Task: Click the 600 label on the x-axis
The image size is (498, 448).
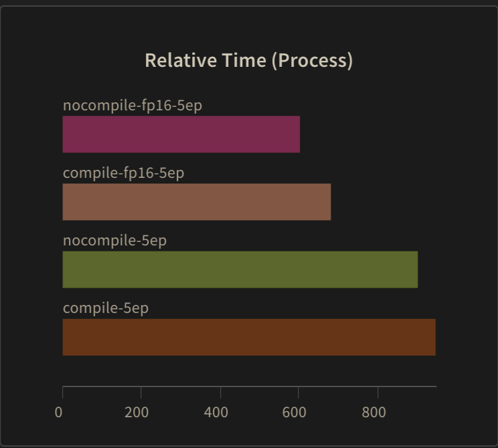Action: click(295, 412)
